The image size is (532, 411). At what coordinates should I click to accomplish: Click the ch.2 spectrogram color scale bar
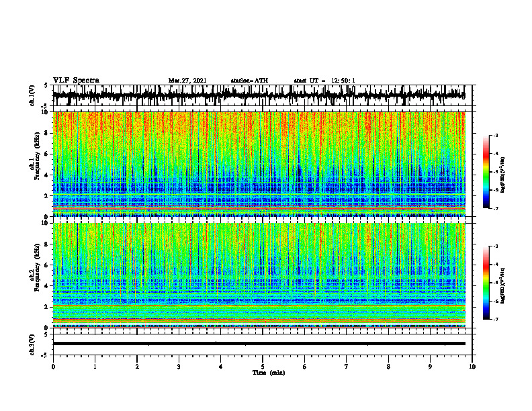486,283
